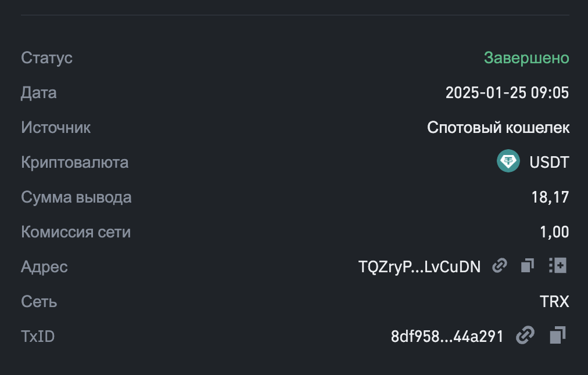Click the network fee value 1,00
The height and width of the screenshot is (375, 588).
coord(554,232)
